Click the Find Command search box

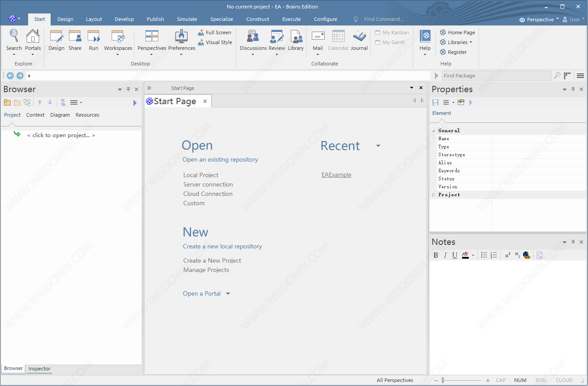pyautogui.click(x=383, y=19)
